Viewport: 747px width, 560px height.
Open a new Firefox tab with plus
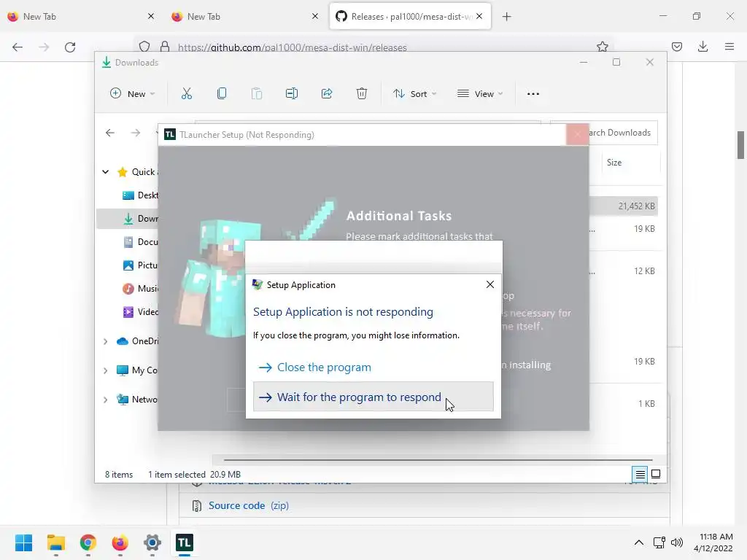click(x=506, y=17)
